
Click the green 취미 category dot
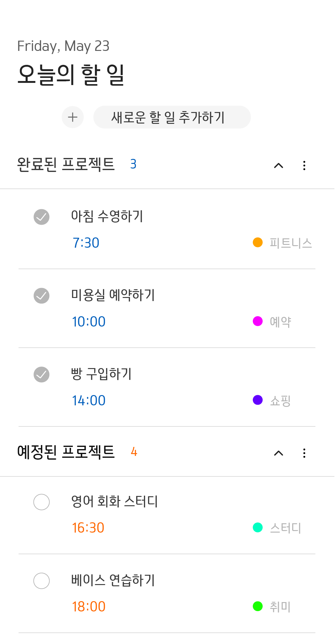[x=258, y=606]
